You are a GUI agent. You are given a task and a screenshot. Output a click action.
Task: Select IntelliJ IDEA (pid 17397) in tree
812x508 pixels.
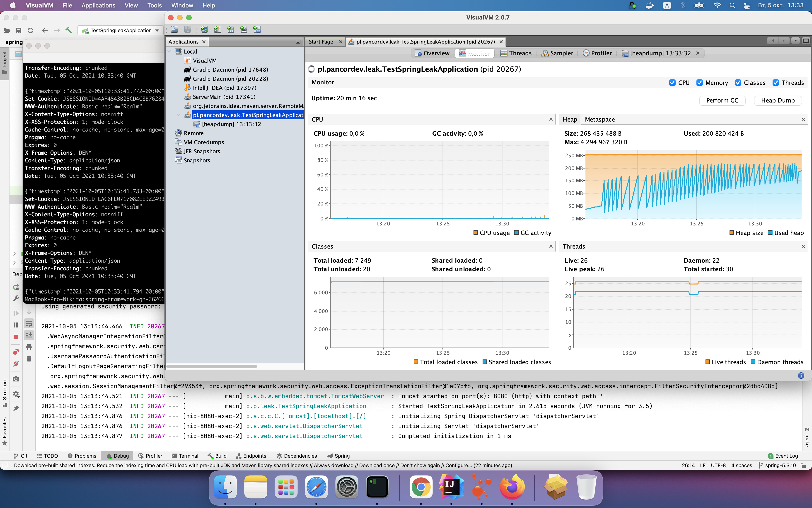220,88
